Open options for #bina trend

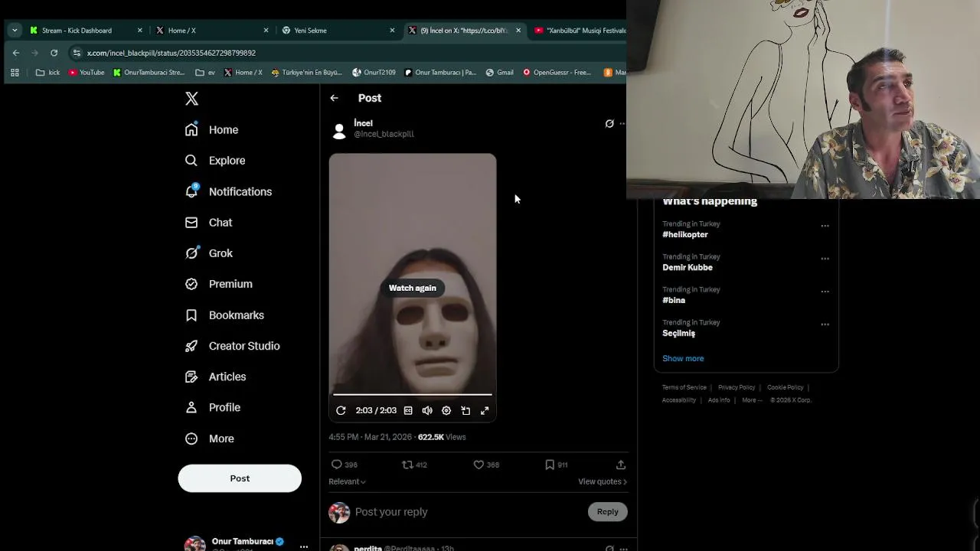(825, 292)
